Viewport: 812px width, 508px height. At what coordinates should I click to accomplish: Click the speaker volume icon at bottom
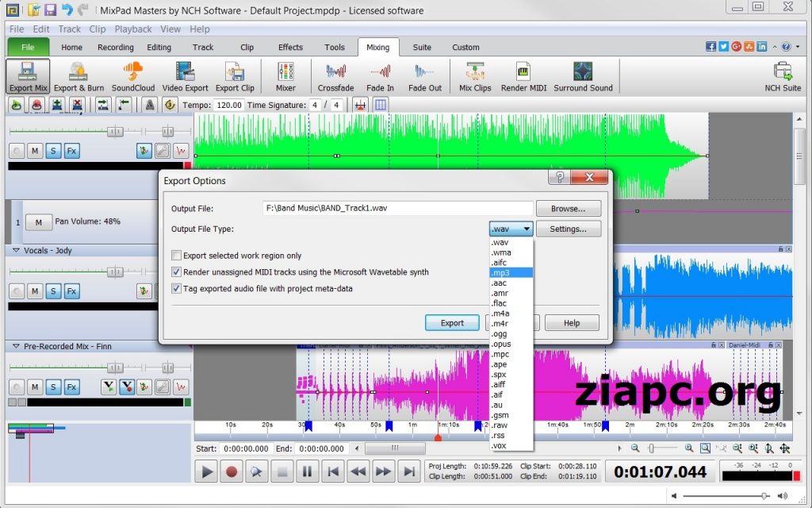tap(783, 496)
